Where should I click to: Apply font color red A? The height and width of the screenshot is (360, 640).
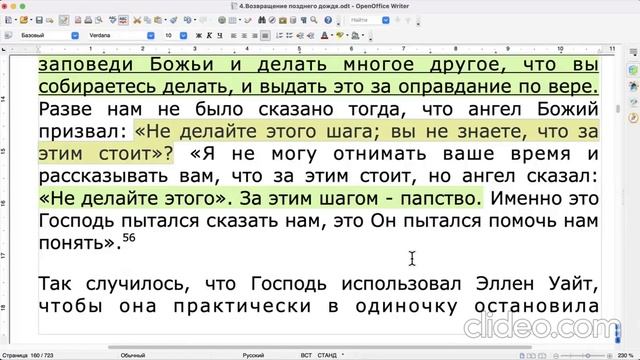click(324, 36)
